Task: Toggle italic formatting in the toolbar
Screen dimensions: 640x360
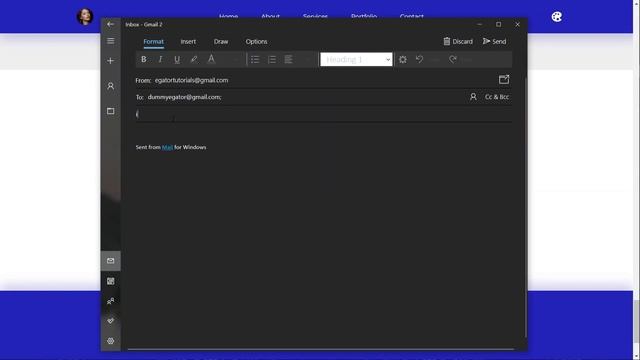Action: point(160,59)
